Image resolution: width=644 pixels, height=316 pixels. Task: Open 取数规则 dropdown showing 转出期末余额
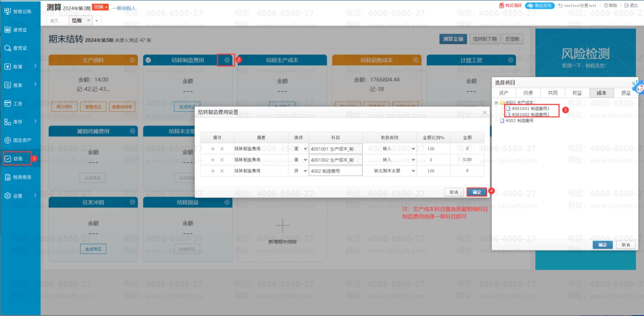(413, 171)
